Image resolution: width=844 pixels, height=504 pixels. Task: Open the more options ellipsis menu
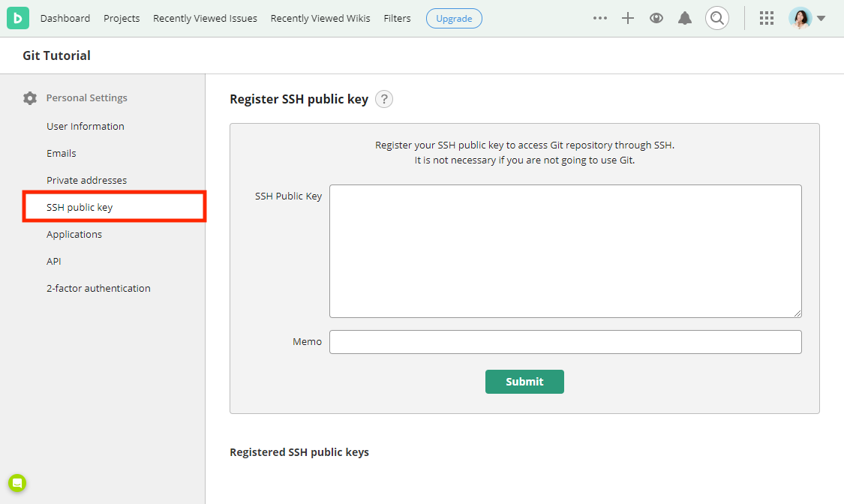(x=599, y=18)
